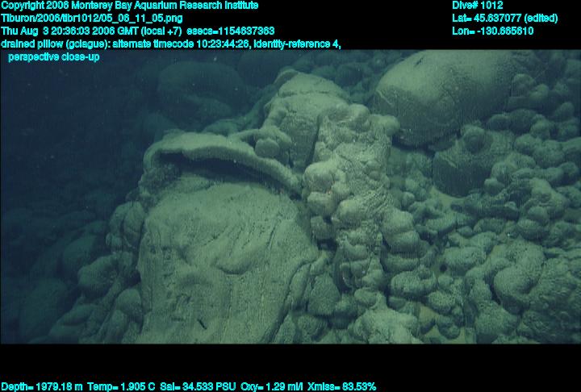
Task: Click the Xmiss= 83.53% reading
Action: [x=341, y=387]
